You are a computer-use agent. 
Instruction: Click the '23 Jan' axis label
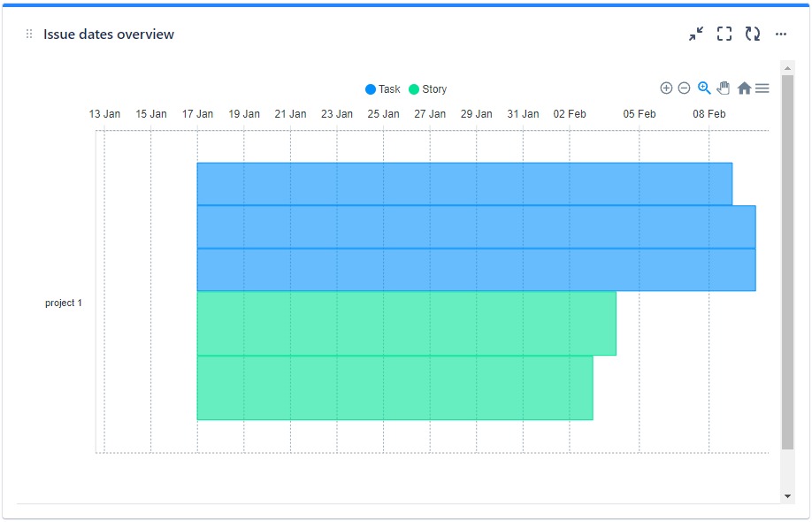[x=337, y=114]
